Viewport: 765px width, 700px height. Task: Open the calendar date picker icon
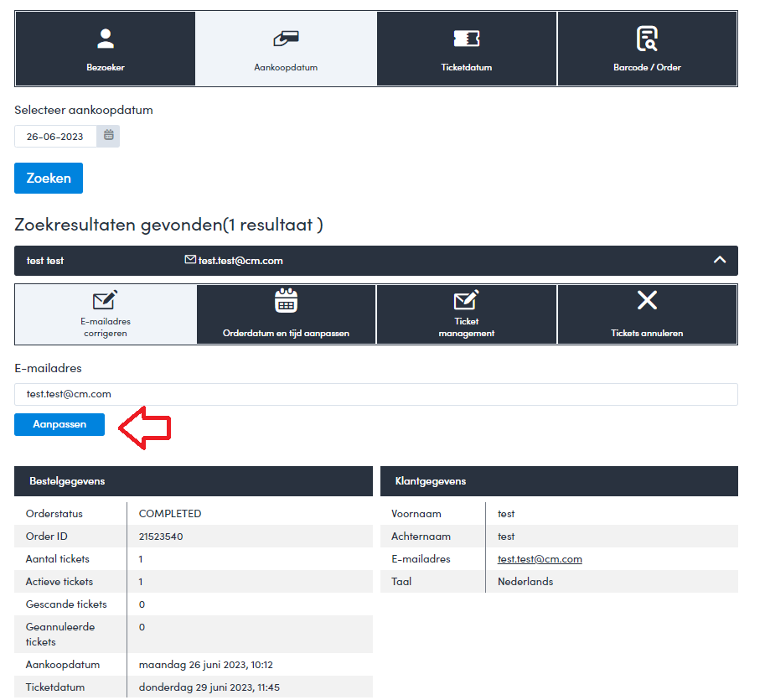click(x=109, y=136)
